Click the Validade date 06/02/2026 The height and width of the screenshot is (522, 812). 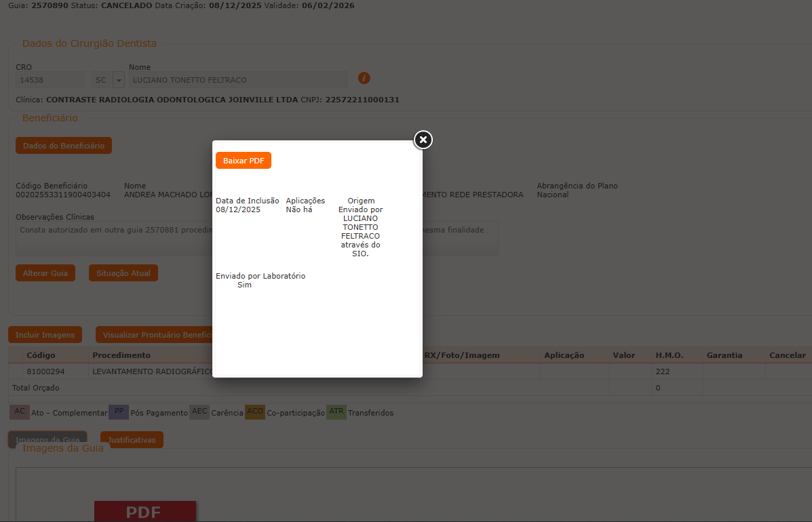point(328,5)
